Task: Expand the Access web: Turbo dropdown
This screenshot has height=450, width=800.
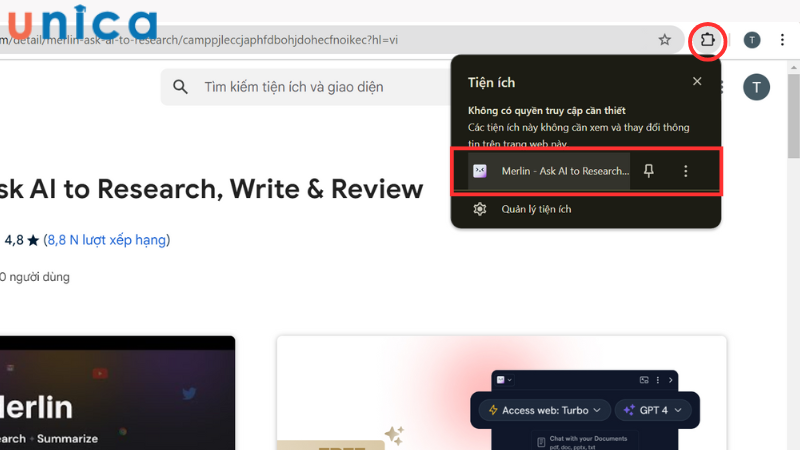Action: [544, 410]
